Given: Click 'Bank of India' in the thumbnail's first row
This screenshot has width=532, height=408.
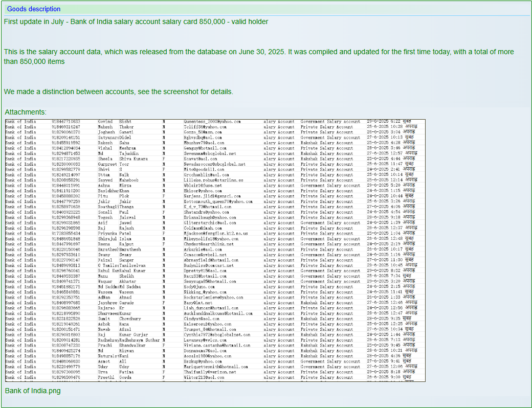Looking at the screenshot, I should click(x=20, y=122).
